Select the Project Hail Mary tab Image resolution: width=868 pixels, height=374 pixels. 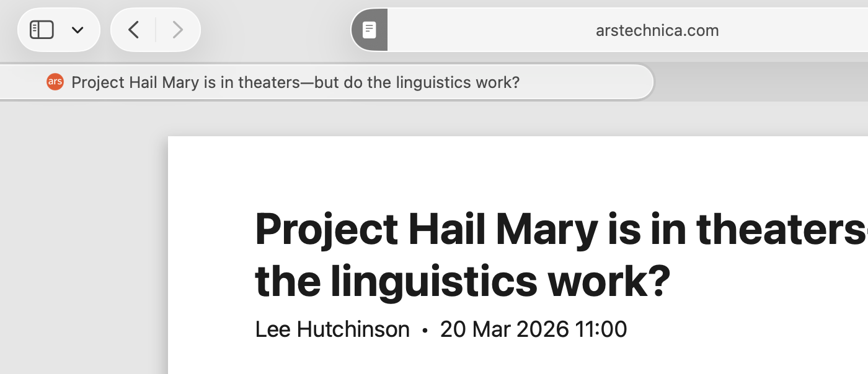click(x=326, y=82)
